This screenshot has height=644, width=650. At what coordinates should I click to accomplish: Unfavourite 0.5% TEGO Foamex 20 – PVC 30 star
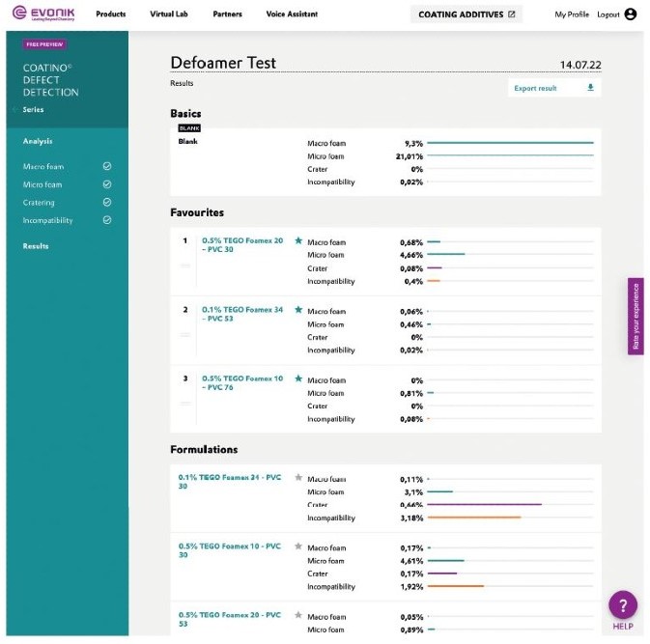coord(298,240)
